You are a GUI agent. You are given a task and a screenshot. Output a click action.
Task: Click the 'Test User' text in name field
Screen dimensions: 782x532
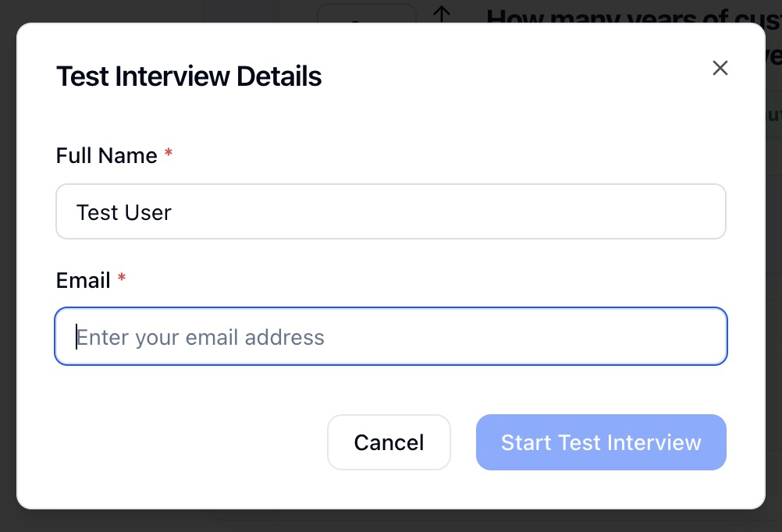pyautogui.click(x=123, y=211)
